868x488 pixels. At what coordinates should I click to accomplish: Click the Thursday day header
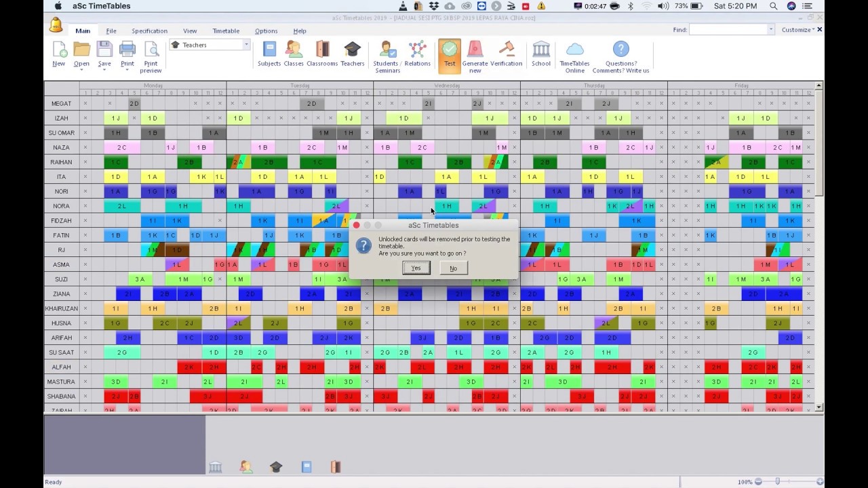point(594,85)
